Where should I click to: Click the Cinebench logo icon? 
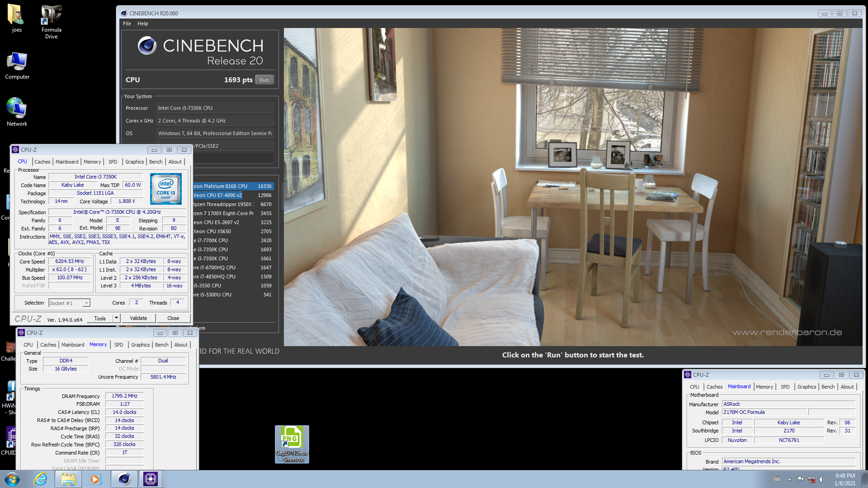point(147,46)
